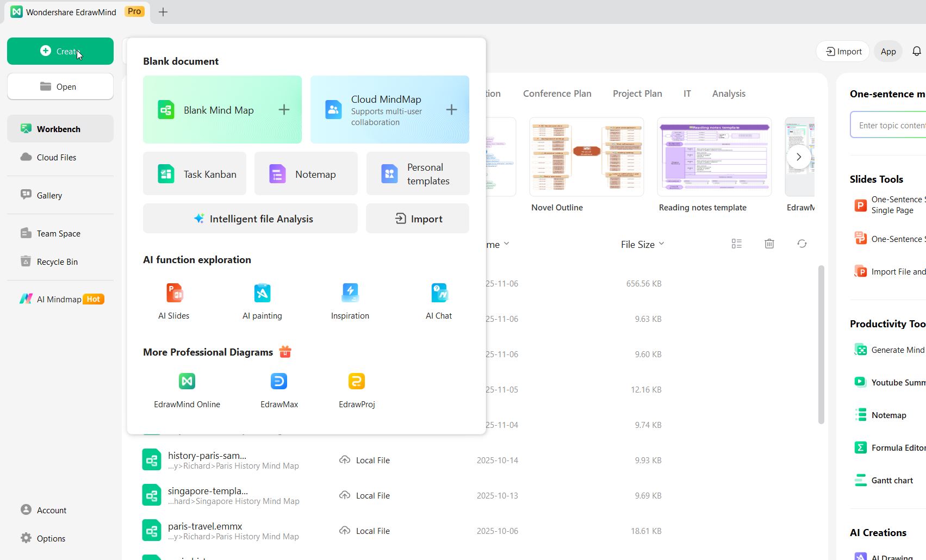Click the upload icon on the singapore-templa row
The width and height of the screenshot is (926, 560).
[x=345, y=495]
